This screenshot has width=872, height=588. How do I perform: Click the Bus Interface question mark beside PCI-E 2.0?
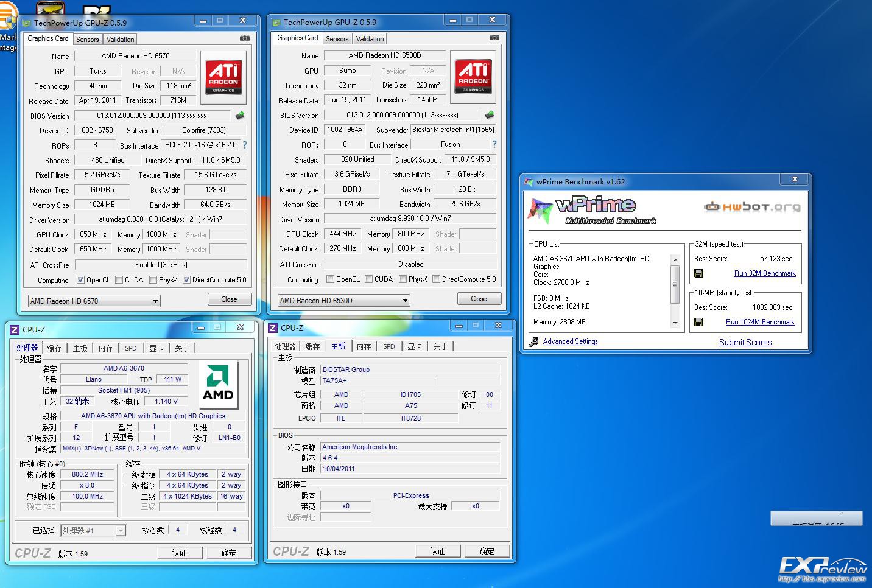245,145
